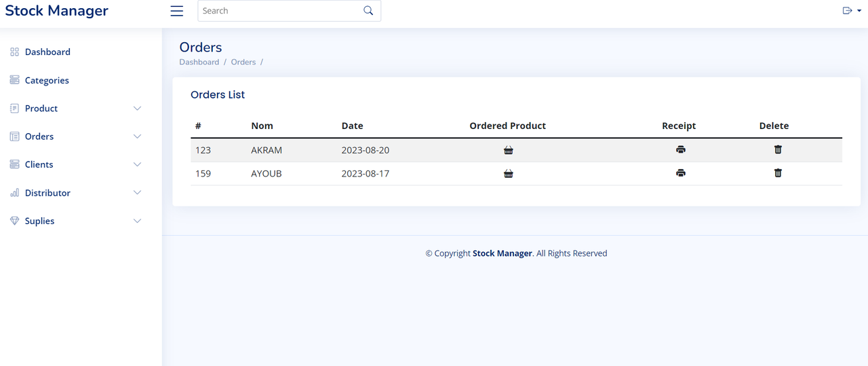The image size is (868, 366).
Task: View ordered products basket for AKRAM
Action: click(x=509, y=150)
